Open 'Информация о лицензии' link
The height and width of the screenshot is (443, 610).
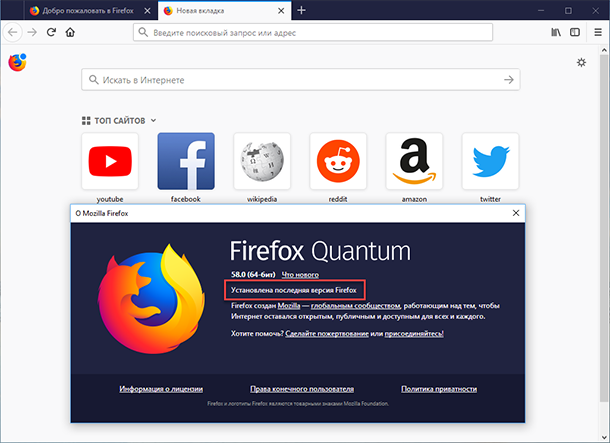(161, 389)
